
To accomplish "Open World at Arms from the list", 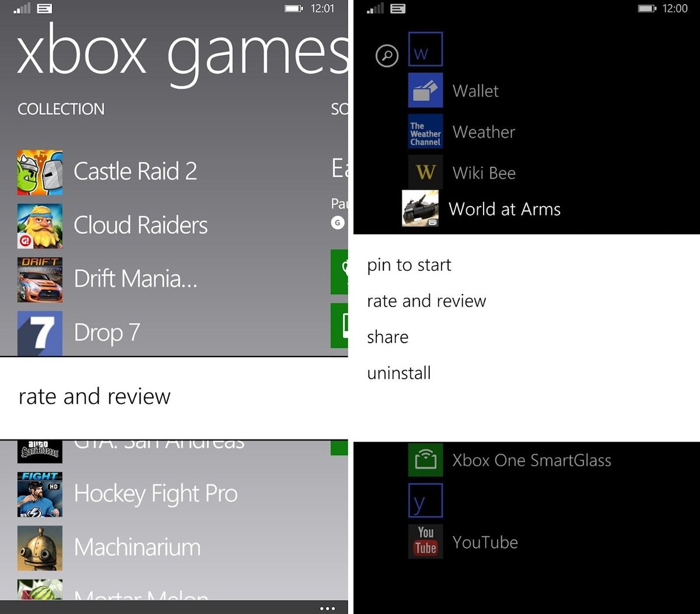I will pos(505,209).
